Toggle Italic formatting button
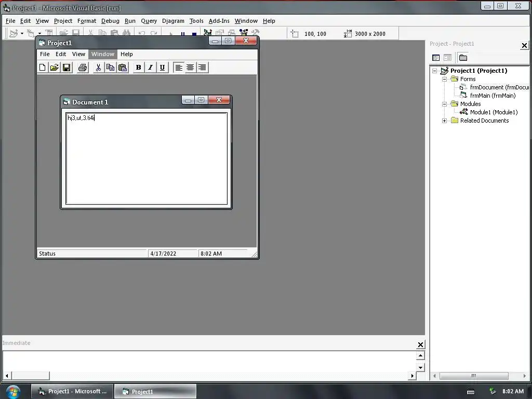Image resolution: width=532 pixels, height=399 pixels. (150, 68)
